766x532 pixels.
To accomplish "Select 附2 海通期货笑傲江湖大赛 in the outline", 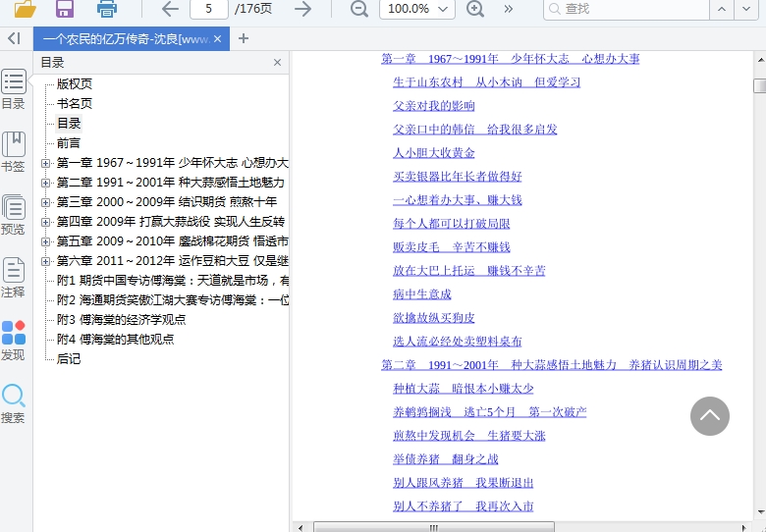I will tap(173, 300).
